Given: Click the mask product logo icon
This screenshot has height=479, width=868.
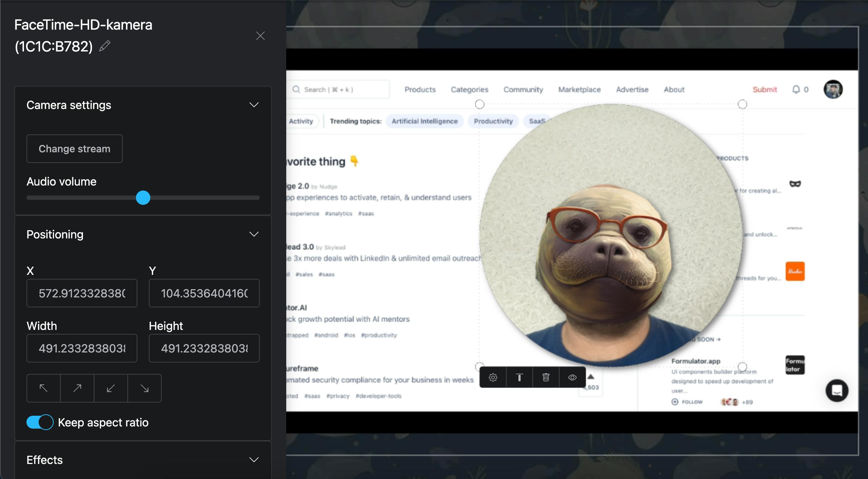Looking at the screenshot, I should (x=795, y=184).
